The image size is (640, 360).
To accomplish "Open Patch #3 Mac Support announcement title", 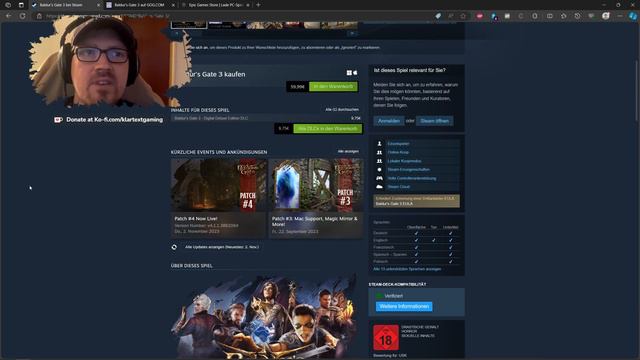I will [315, 221].
